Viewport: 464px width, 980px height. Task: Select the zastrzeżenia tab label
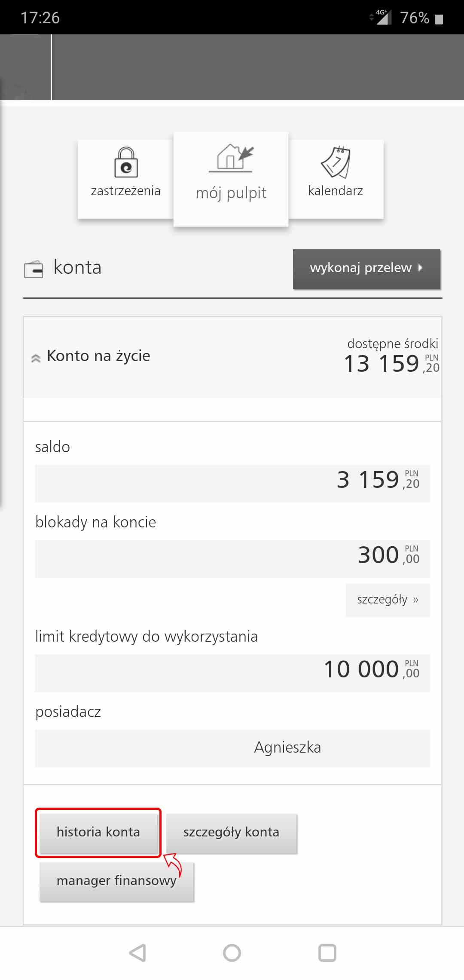(x=125, y=191)
